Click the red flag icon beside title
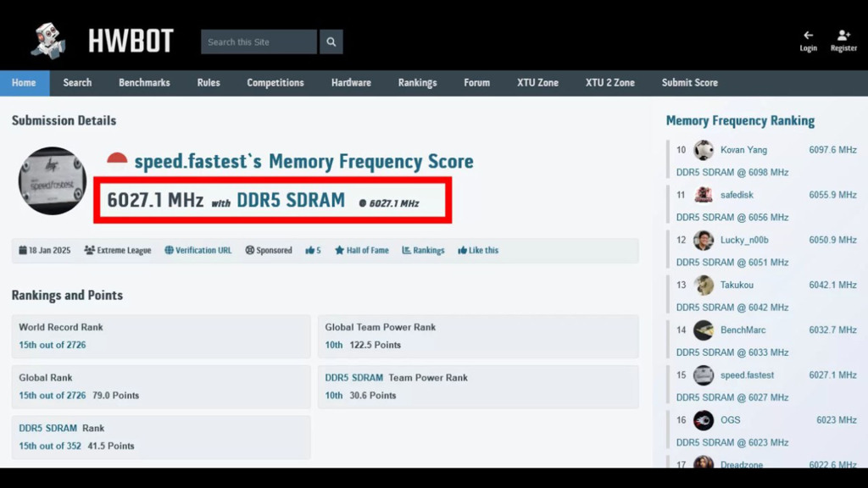The image size is (868, 488). [117, 158]
